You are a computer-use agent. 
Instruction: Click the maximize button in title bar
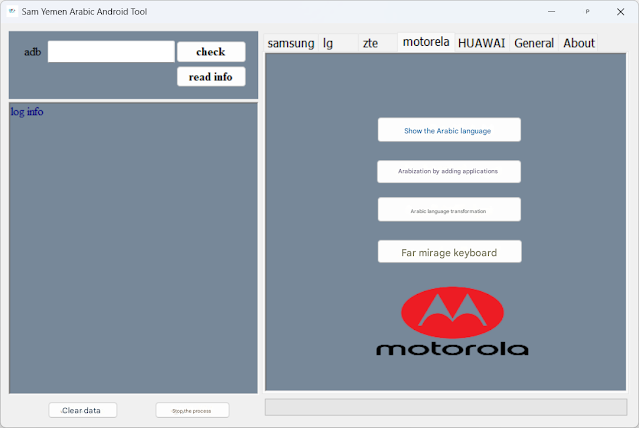587,12
